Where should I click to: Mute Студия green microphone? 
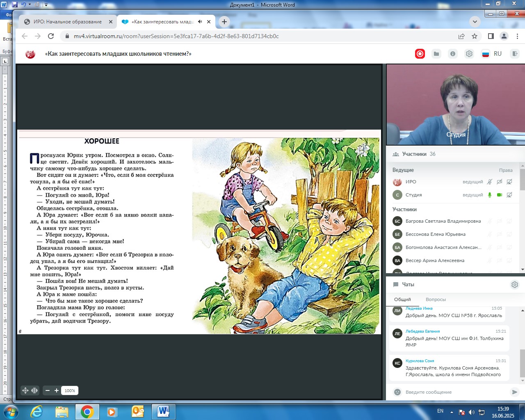pos(489,195)
